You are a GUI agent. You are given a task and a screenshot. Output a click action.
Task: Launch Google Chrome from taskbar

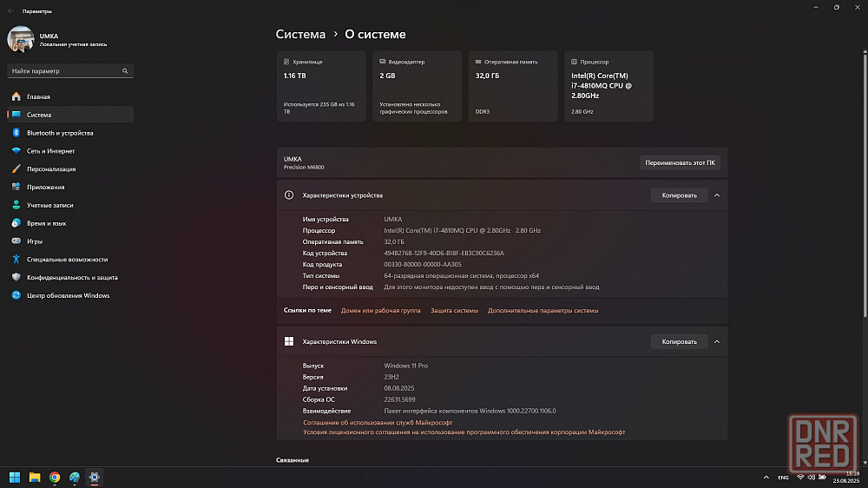point(54,477)
